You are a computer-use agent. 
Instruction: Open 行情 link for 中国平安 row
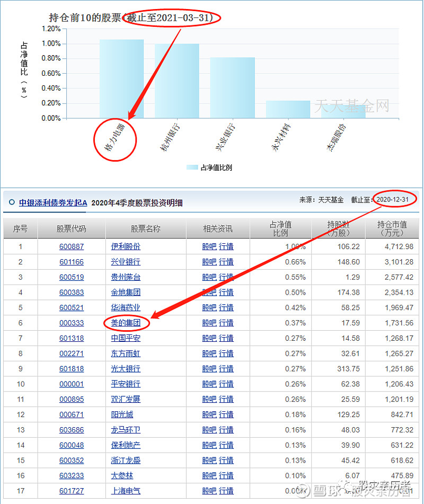pyautogui.click(x=226, y=338)
